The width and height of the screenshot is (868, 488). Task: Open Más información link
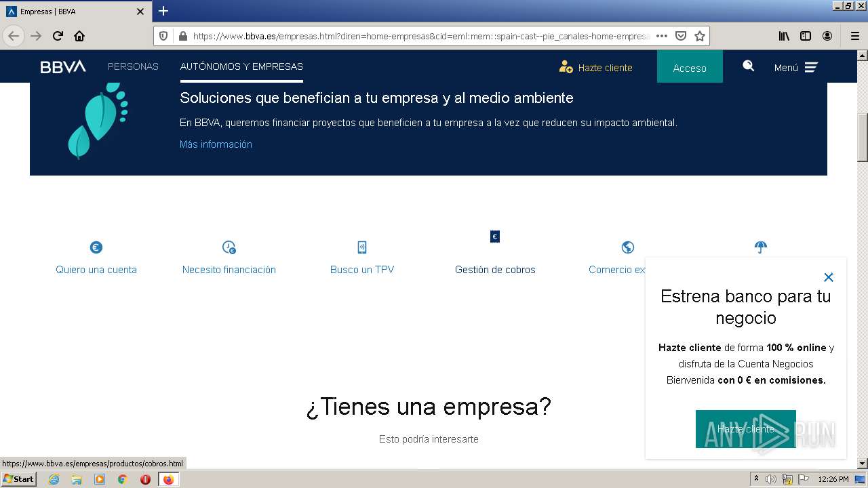pos(216,144)
